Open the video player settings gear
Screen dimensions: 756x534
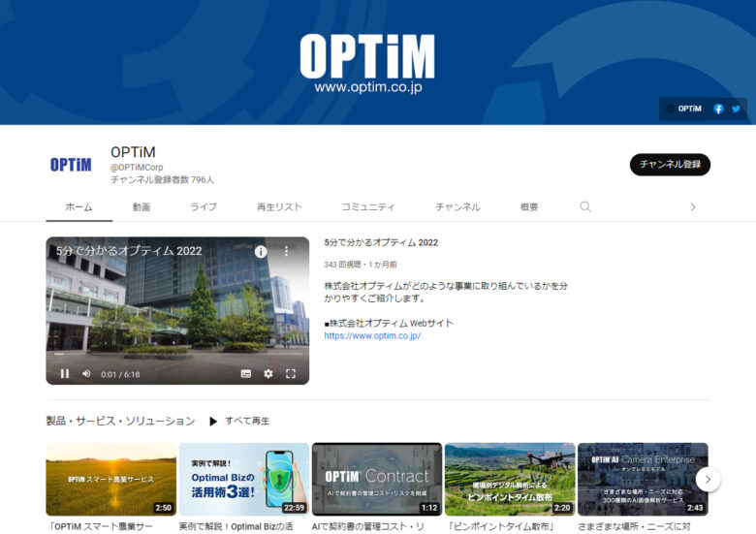[x=268, y=374]
